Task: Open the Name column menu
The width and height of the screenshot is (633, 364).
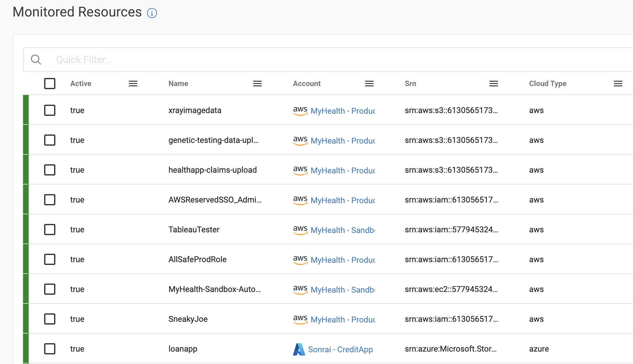Action: (257, 84)
